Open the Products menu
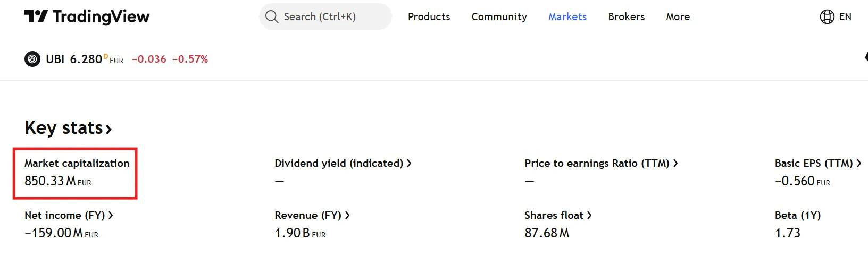Screen dimensions: 868x264 point(429,16)
